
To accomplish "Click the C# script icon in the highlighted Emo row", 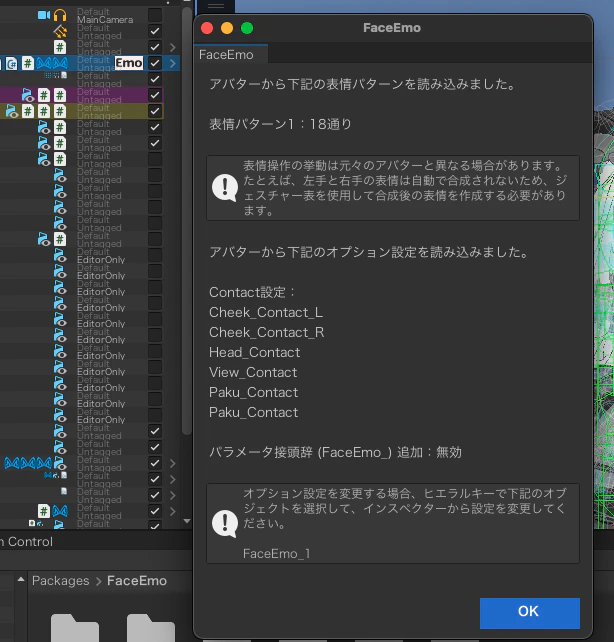I will 12,63.
